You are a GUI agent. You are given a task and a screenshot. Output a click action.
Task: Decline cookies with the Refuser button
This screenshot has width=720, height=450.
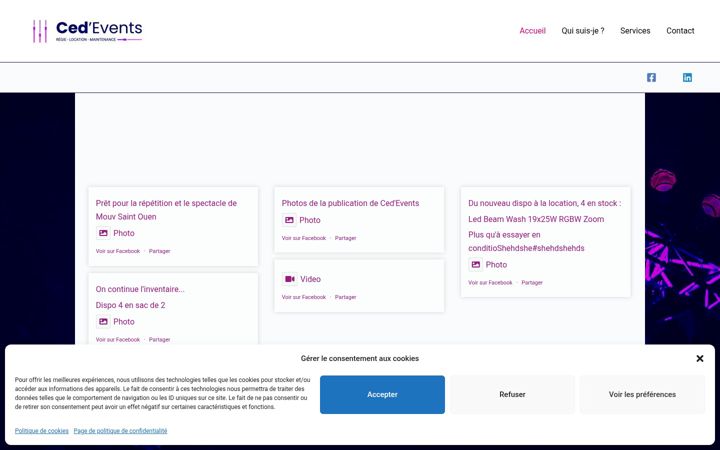512,394
